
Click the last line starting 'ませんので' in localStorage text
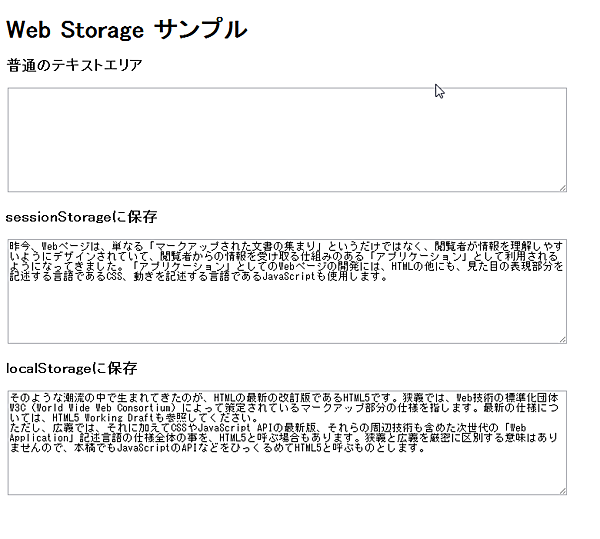40,448
